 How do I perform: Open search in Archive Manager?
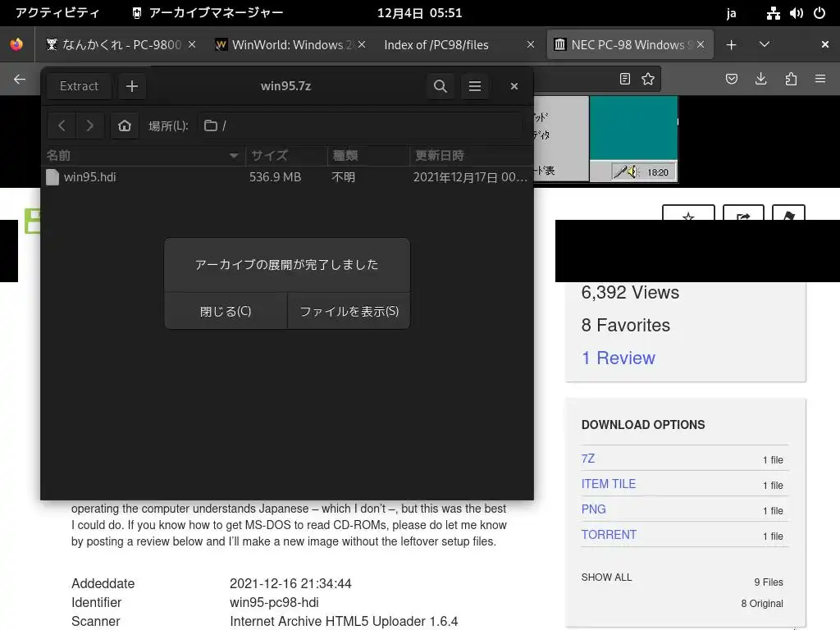(x=440, y=86)
